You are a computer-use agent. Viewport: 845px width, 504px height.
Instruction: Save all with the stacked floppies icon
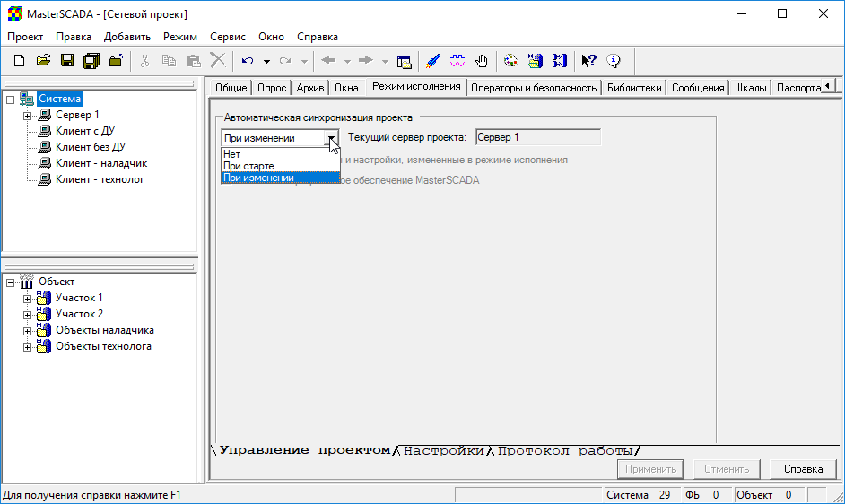tap(91, 61)
